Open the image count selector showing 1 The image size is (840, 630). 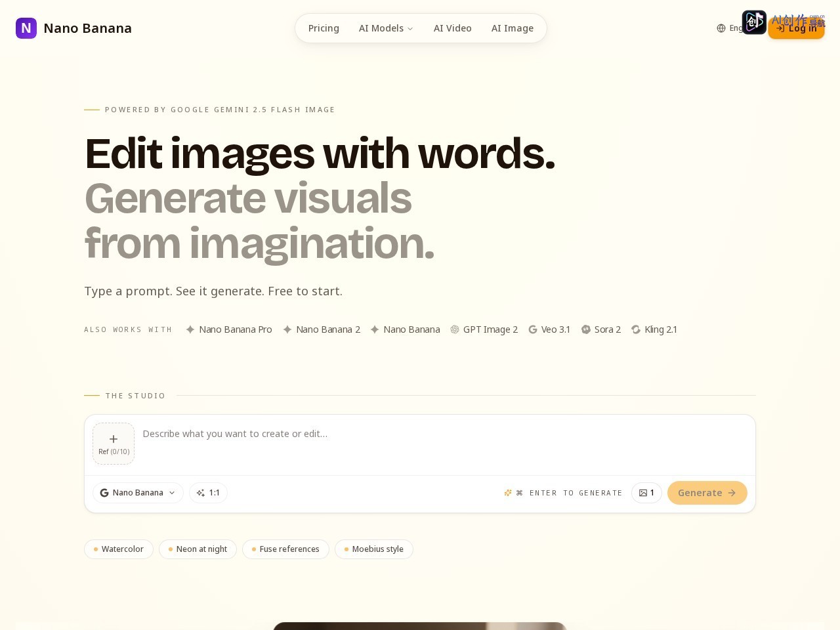coord(646,493)
